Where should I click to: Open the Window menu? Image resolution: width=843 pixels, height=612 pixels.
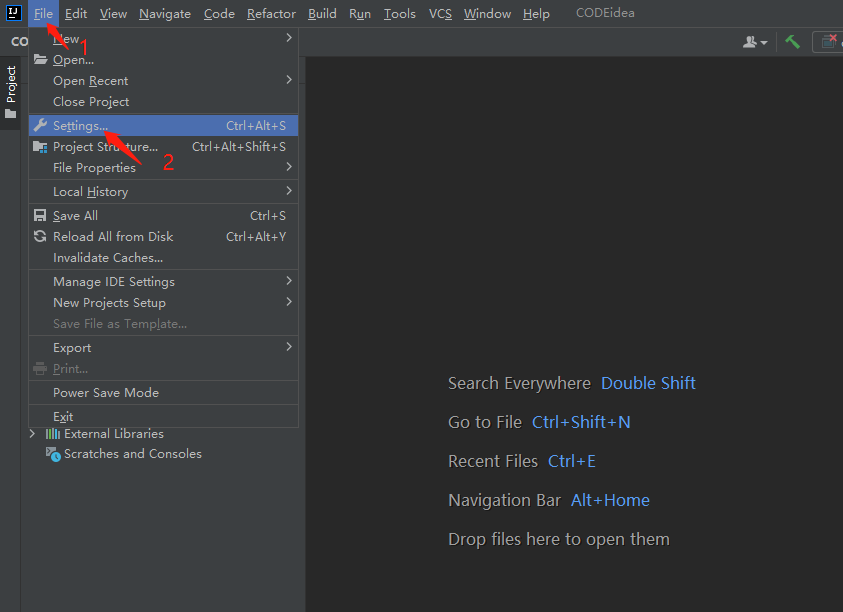(488, 13)
